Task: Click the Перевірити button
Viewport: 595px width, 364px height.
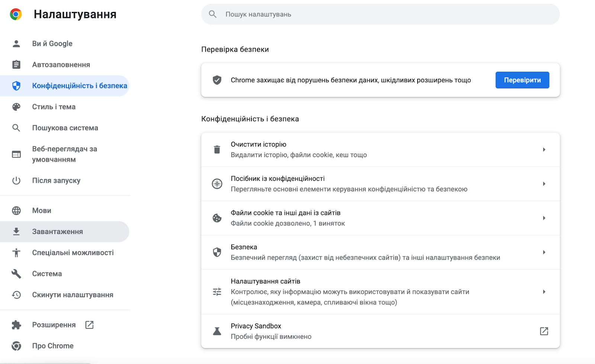Action: pos(522,80)
